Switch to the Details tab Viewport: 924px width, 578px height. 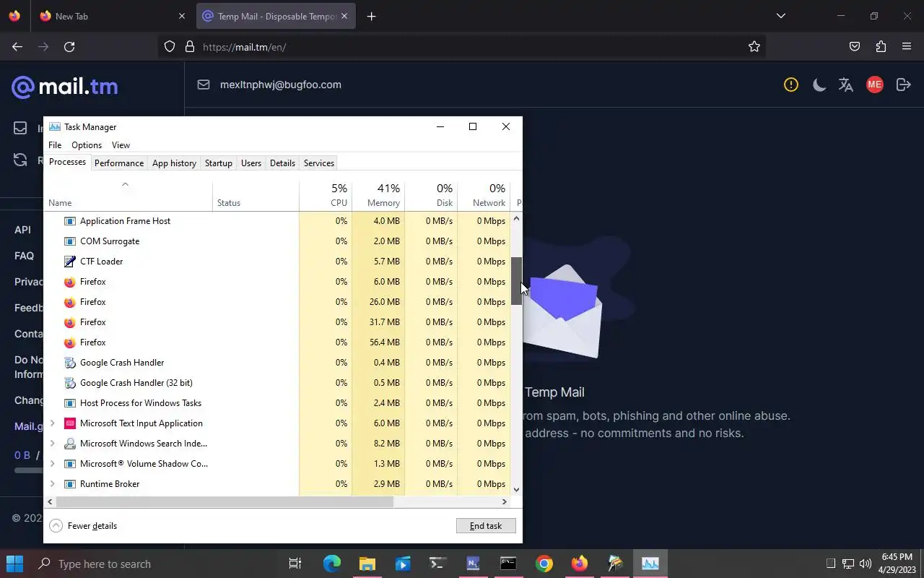(282, 163)
